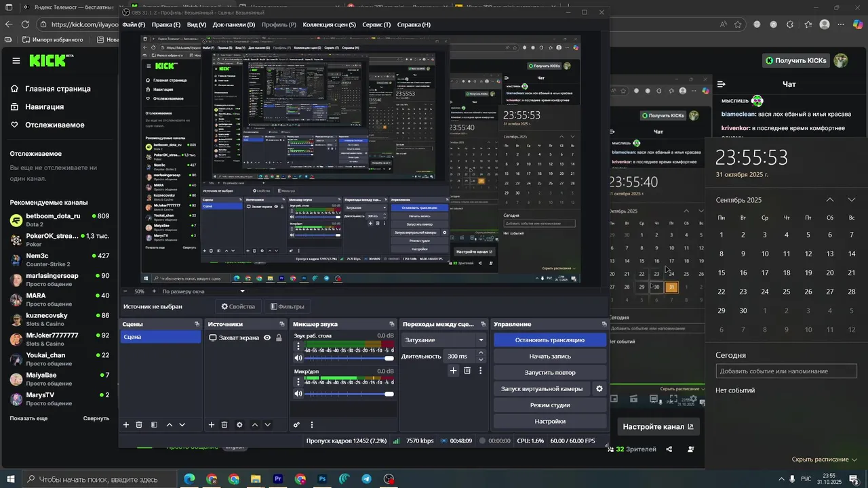The height and width of the screenshot is (488, 868).
Task: Open the Док-панели menu in OBS
Action: 234,25
